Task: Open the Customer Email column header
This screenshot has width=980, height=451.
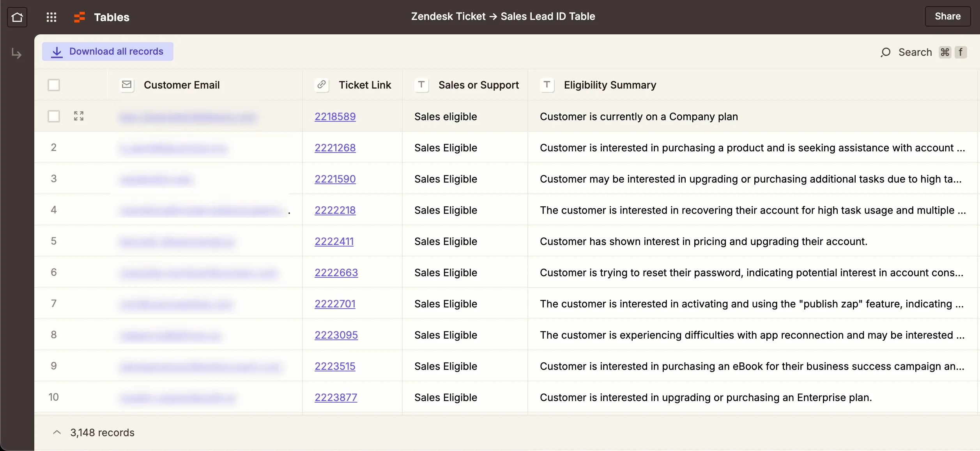Action: [205, 85]
